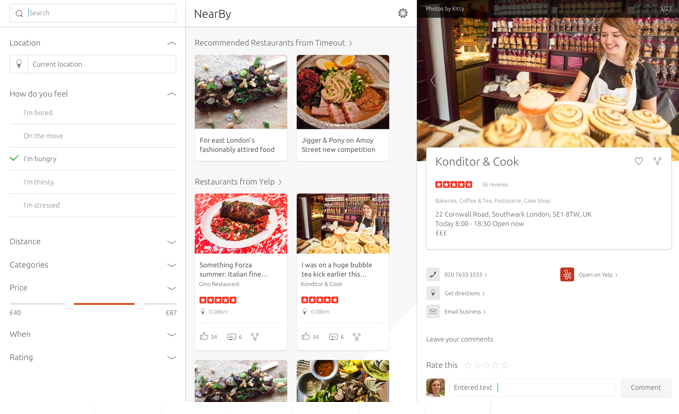The image size is (679, 414).
Task: Select the I'm bored feeling
Action: click(93, 113)
